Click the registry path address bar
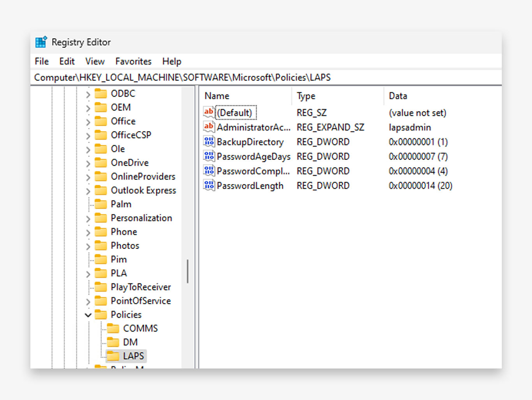Image resolution: width=532 pixels, height=400 pixels. click(x=266, y=77)
